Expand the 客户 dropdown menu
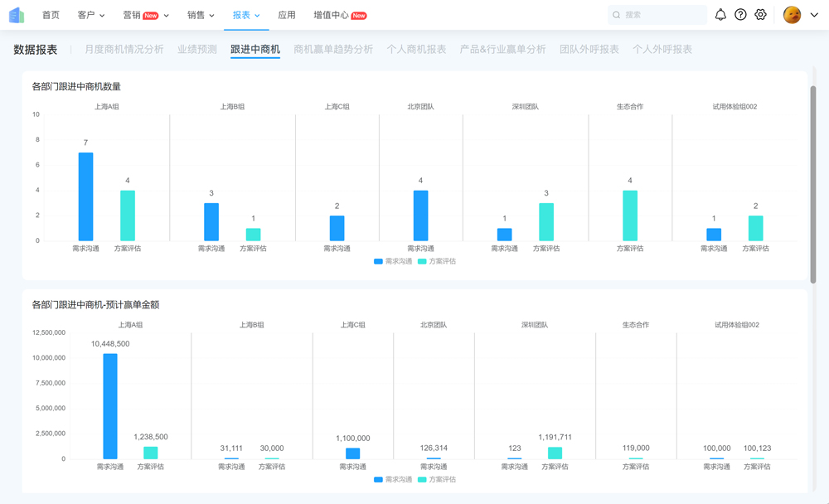 pos(89,14)
